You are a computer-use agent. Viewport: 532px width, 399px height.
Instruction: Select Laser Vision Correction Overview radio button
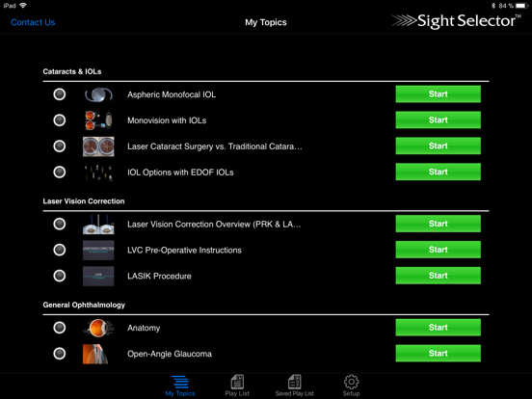pyautogui.click(x=60, y=224)
